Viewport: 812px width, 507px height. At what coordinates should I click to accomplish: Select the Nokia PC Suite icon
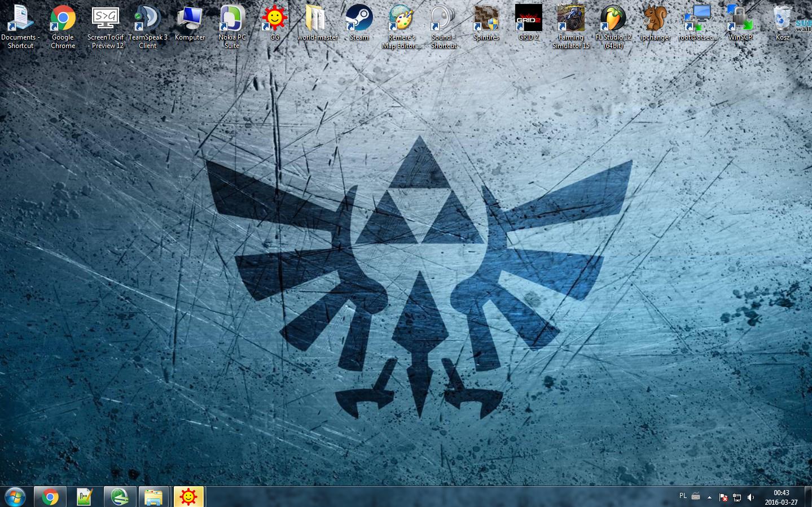click(232, 25)
